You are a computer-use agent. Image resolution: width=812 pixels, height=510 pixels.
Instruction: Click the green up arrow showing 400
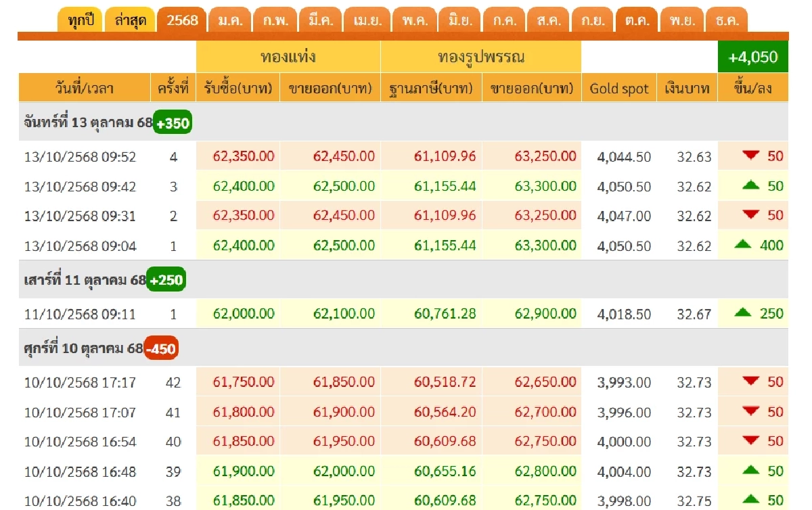744,245
